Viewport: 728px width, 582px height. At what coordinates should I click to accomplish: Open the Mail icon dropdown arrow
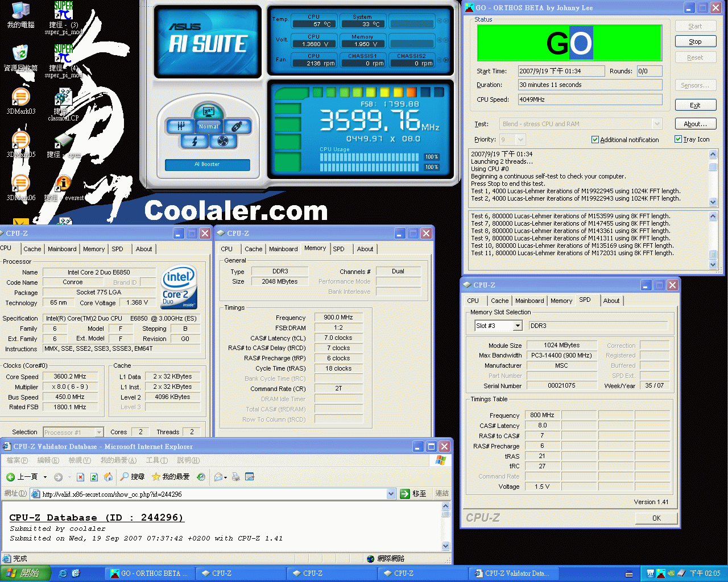tap(226, 477)
